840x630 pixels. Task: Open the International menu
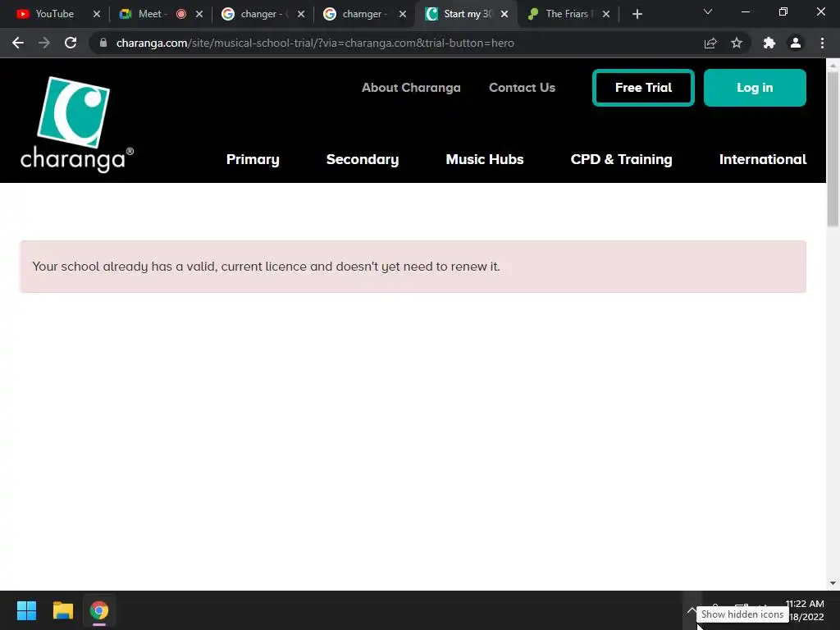pyautogui.click(x=763, y=160)
